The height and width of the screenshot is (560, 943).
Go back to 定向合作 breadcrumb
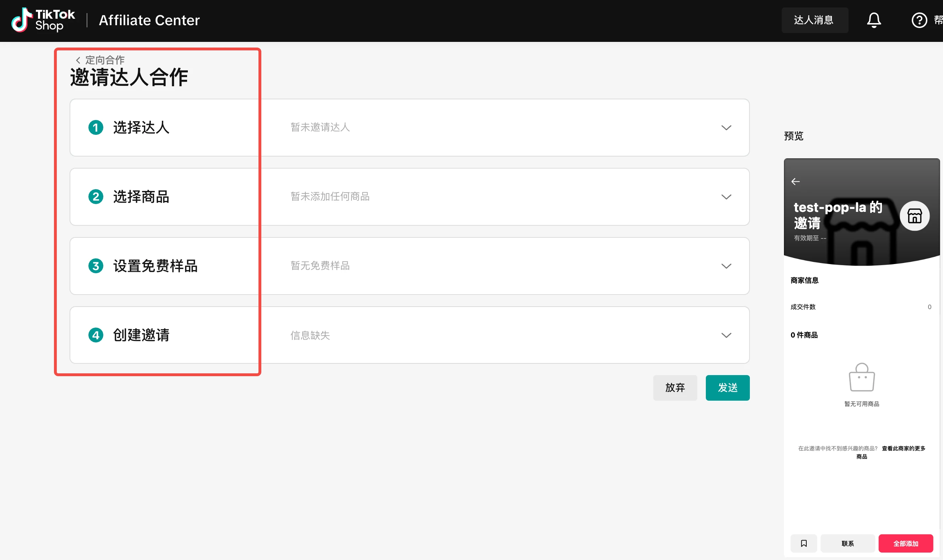pos(100,60)
